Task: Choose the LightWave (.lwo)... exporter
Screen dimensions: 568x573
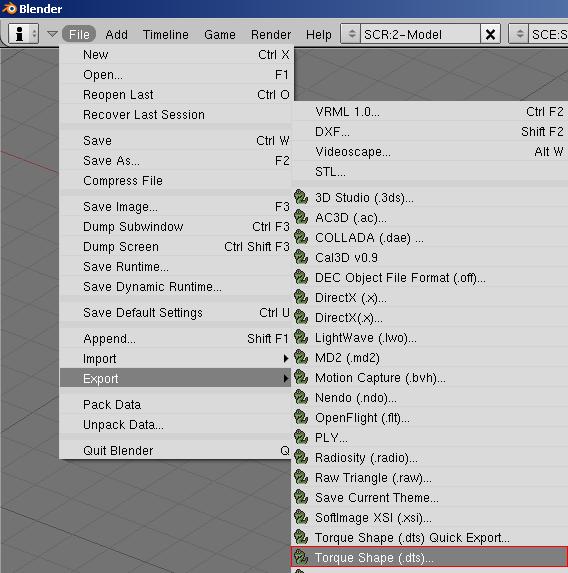Action: 430,337
